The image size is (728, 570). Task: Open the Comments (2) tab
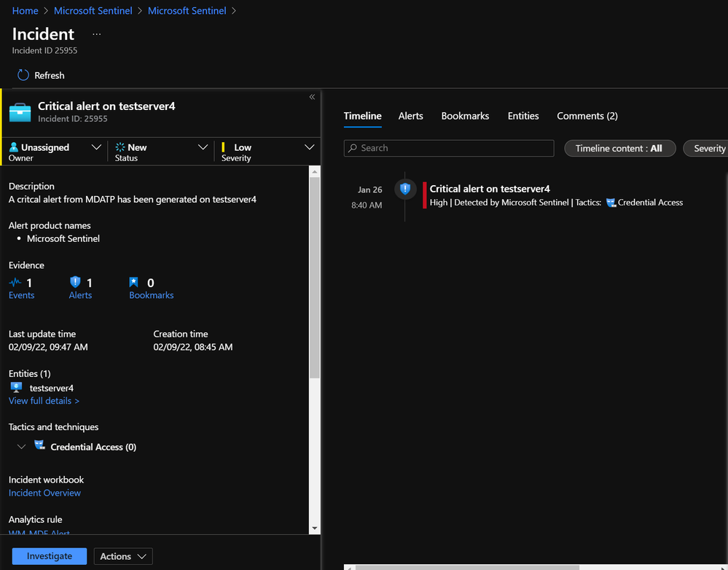coord(587,116)
